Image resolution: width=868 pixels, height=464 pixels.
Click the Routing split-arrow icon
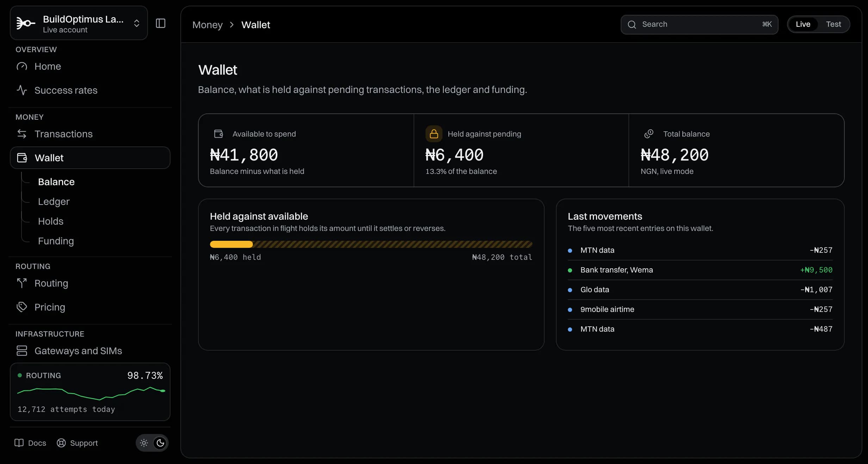coord(22,283)
